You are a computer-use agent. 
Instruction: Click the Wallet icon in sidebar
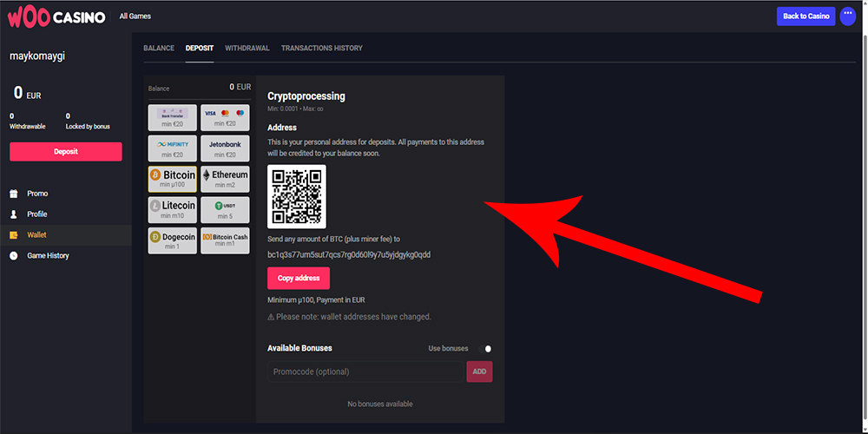(x=14, y=235)
